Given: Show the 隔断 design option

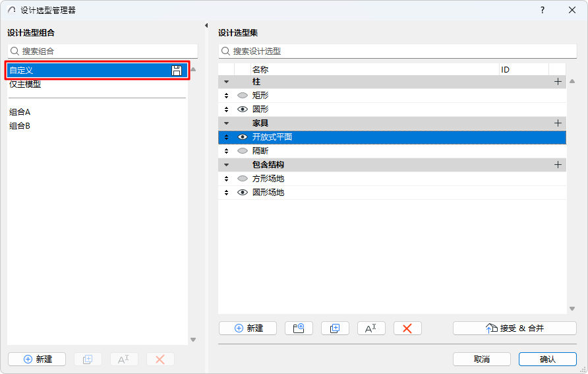Looking at the screenshot, I should [x=243, y=150].
